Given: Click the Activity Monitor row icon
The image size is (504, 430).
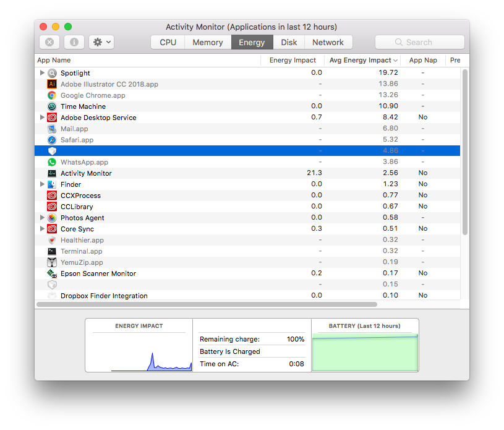Looking at the screenshot, I should pos(52,173).
